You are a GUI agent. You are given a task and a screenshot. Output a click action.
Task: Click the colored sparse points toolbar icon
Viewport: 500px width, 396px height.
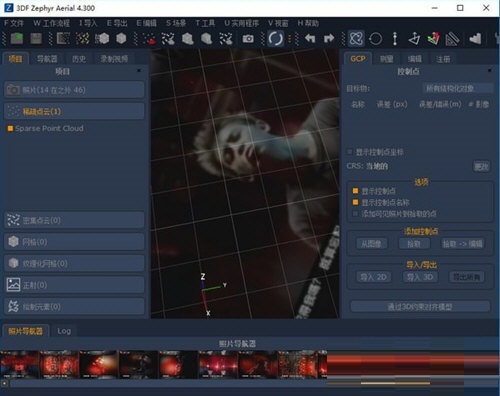point(82,39)
